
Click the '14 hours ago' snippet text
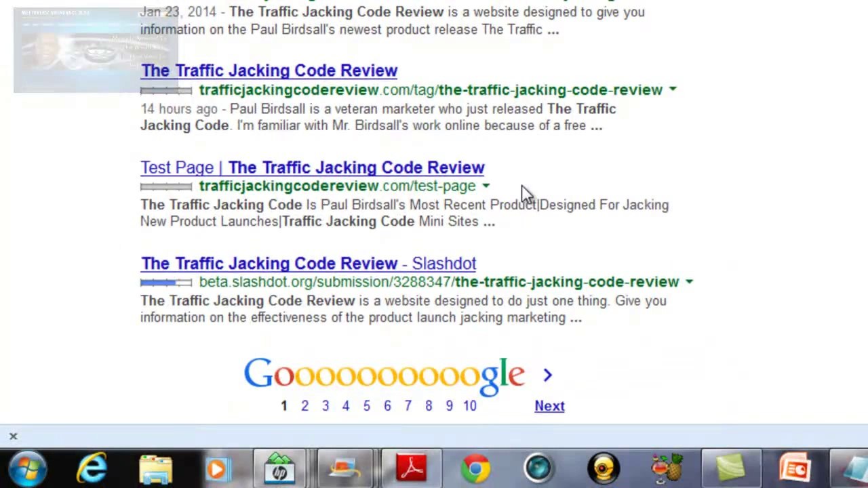(179, 108)
